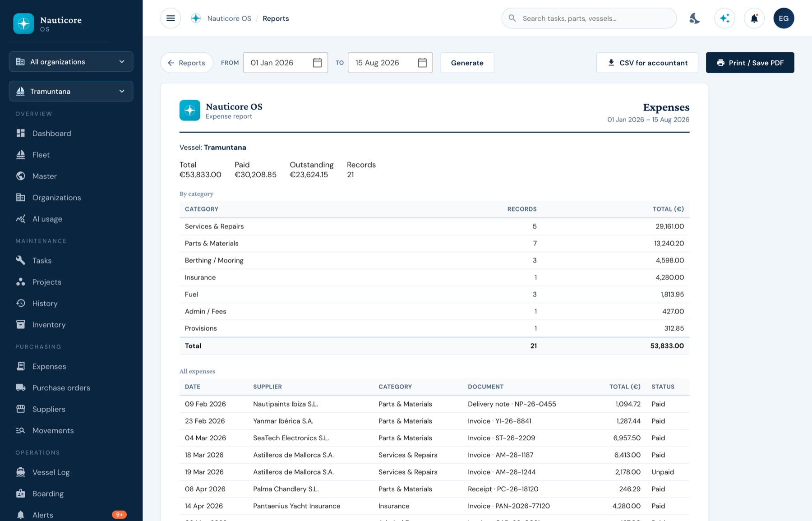Image resolution: width=812 pixels, height=521 pixels.
Task: Click the TOTAL (€) column header in expenses table
Action: [625, 387]
